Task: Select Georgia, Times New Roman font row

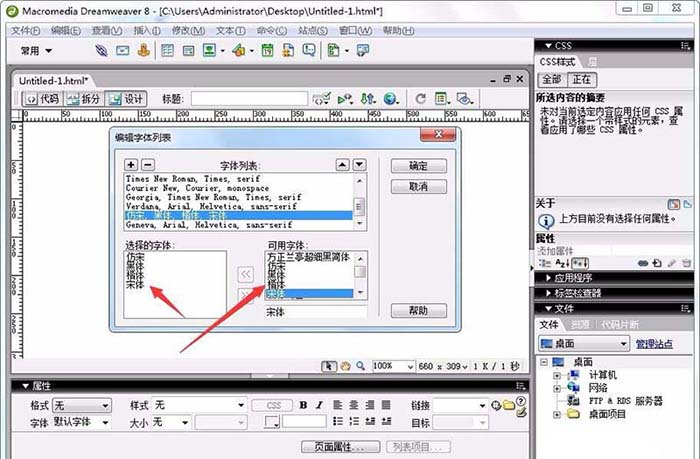Action: tap(238, 197)
